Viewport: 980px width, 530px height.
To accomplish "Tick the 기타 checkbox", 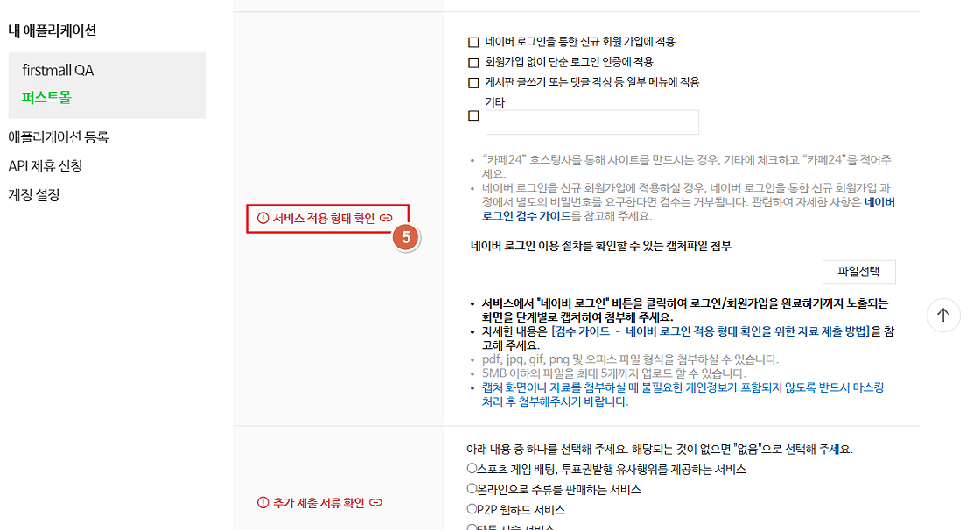I will tap(473, 115).
